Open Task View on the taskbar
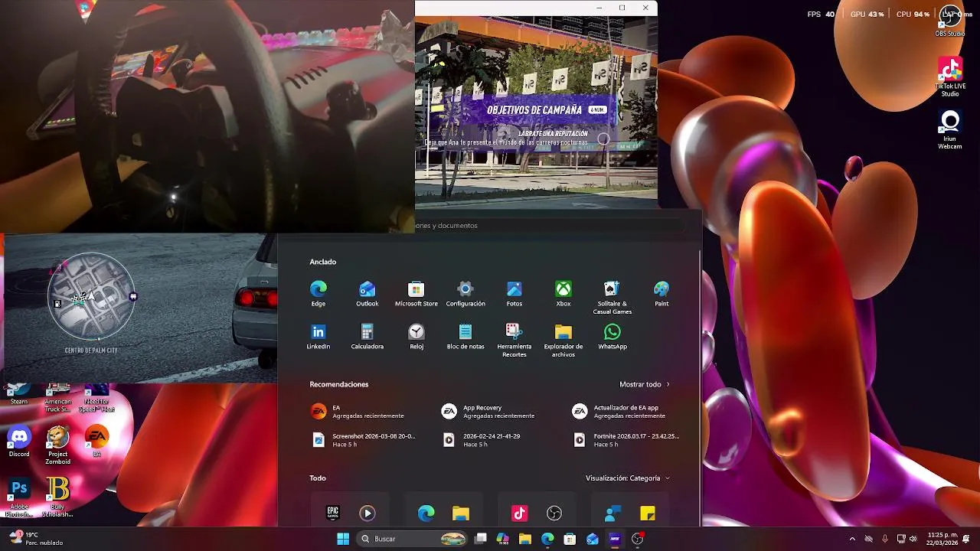 click(x=481, y=539)
